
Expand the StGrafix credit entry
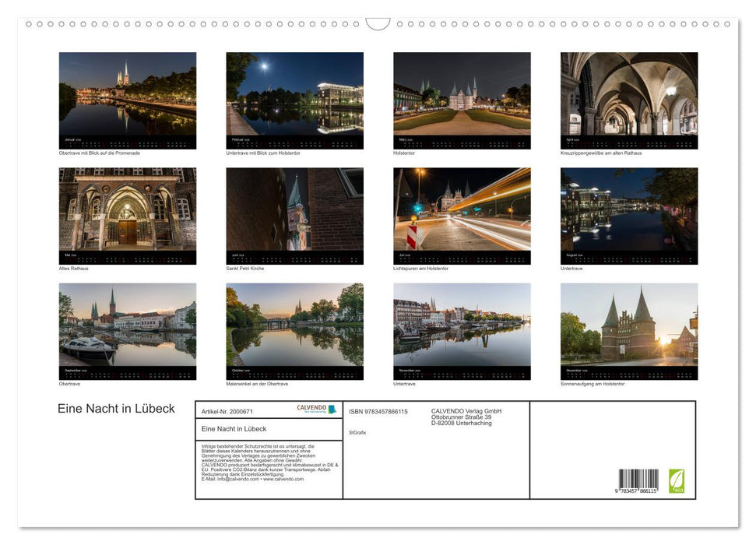pyautogui.click(x=358, y=431)
